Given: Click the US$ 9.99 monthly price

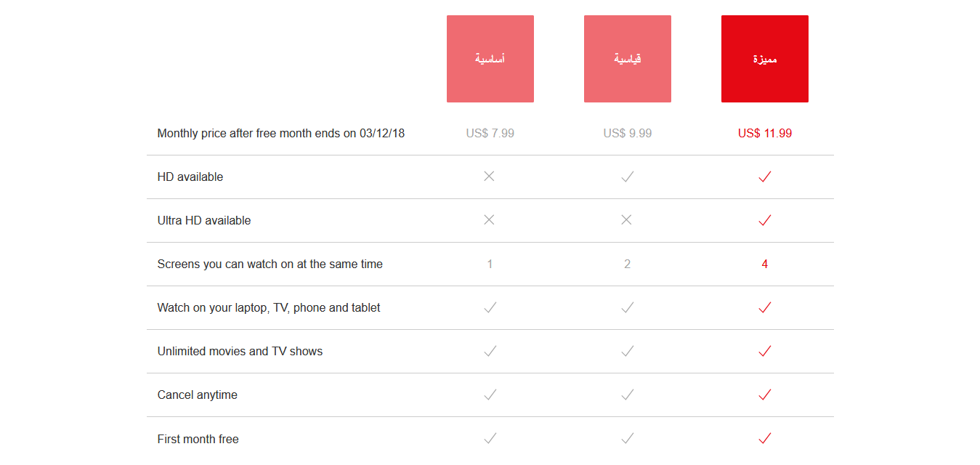Looking at the screenshot, I should [627, 134].
